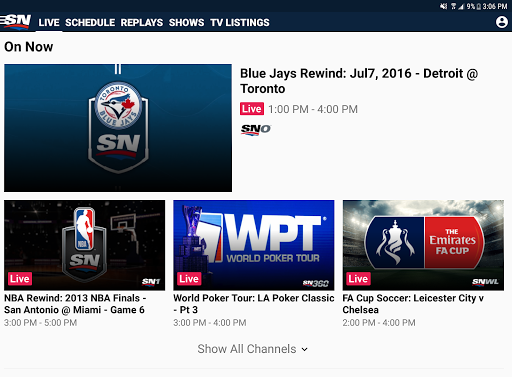The image size is (512, 384).
Task: Tap the Live badge on NBA Rewind
Action: point(20,279)
